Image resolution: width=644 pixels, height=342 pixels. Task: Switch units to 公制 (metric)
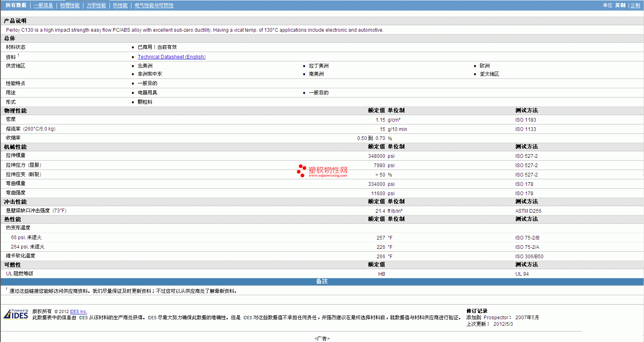(635, 5)
